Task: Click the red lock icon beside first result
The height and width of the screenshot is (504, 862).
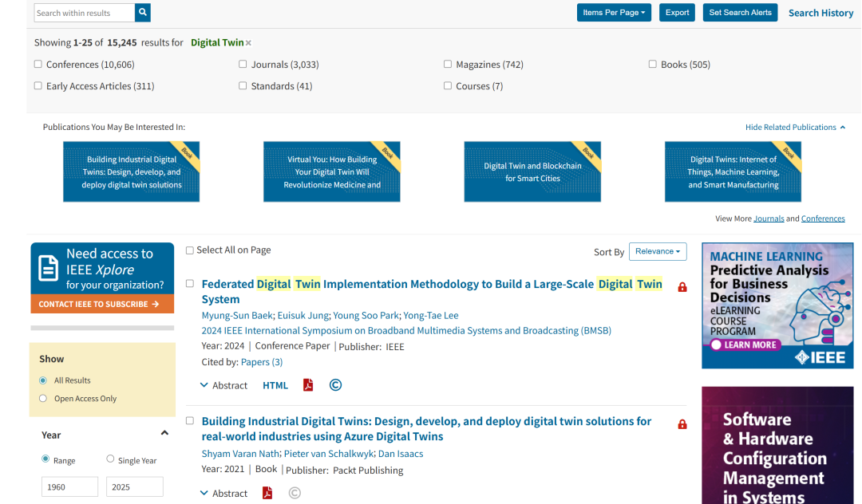Action: point(682,287)
